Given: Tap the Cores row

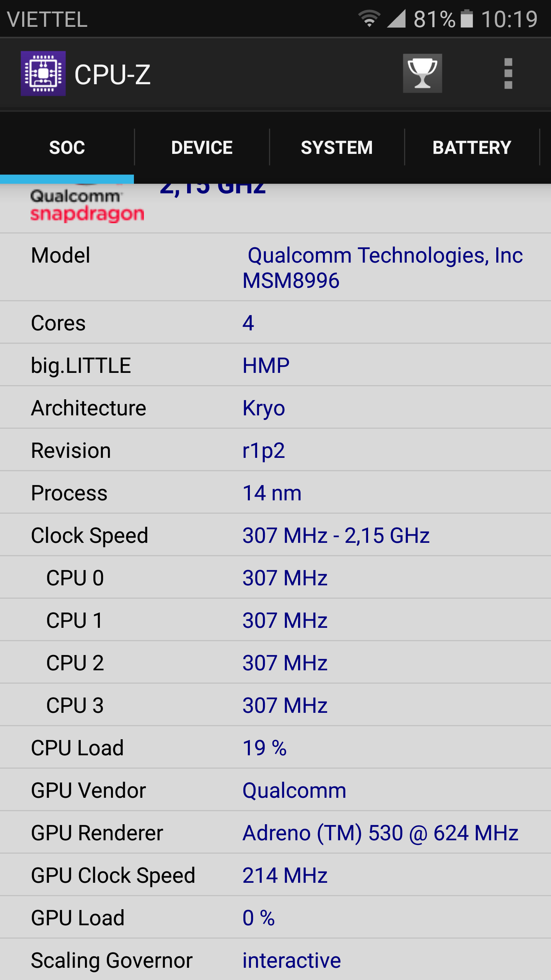Looking at the screenshot, I should click(x=275, y=323).
